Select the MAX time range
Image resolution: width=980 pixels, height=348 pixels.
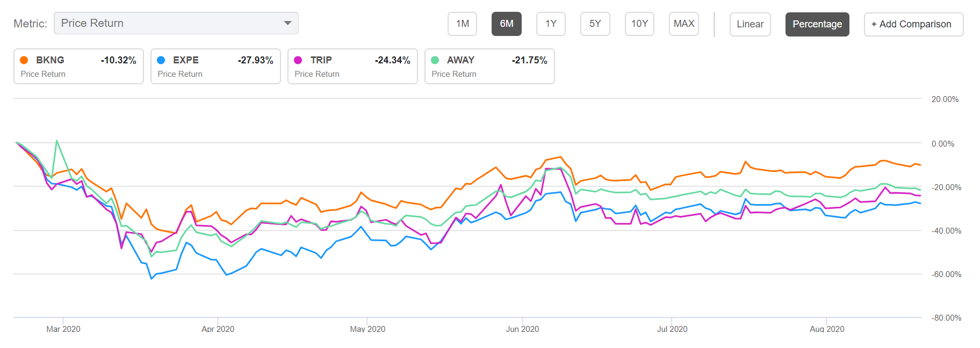[683, 24]
